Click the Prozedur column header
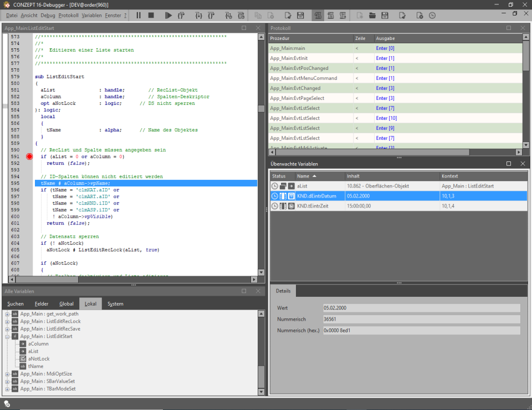Image resolution: width=532 pixels, height=410 pixels. (x=311, y=38)
